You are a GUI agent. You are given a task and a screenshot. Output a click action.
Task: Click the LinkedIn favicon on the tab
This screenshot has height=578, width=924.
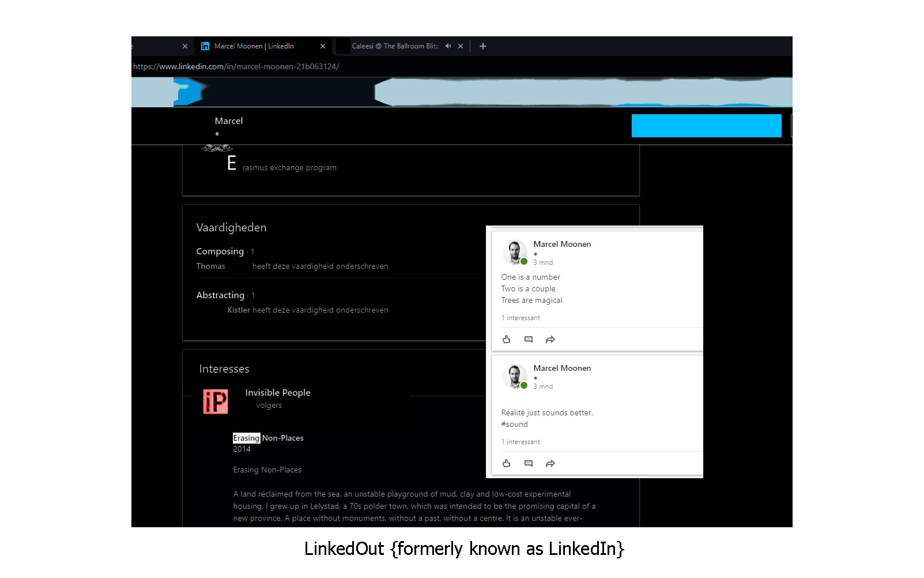click(x=205, y=46)
